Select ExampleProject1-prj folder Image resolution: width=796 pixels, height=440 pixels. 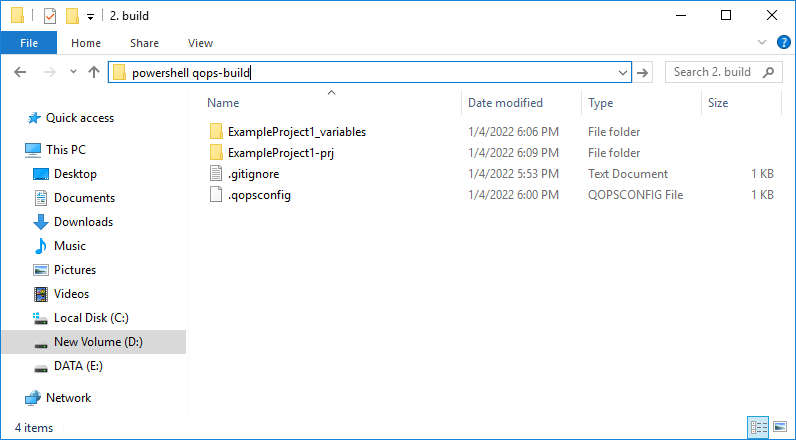[x=280, y=153]
